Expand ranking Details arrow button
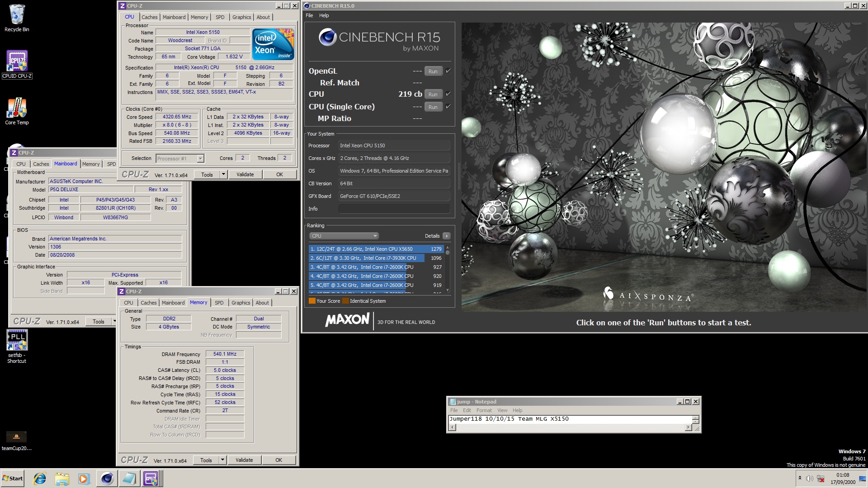This screenshot has width=868, height=488. [x=447, y=236]
